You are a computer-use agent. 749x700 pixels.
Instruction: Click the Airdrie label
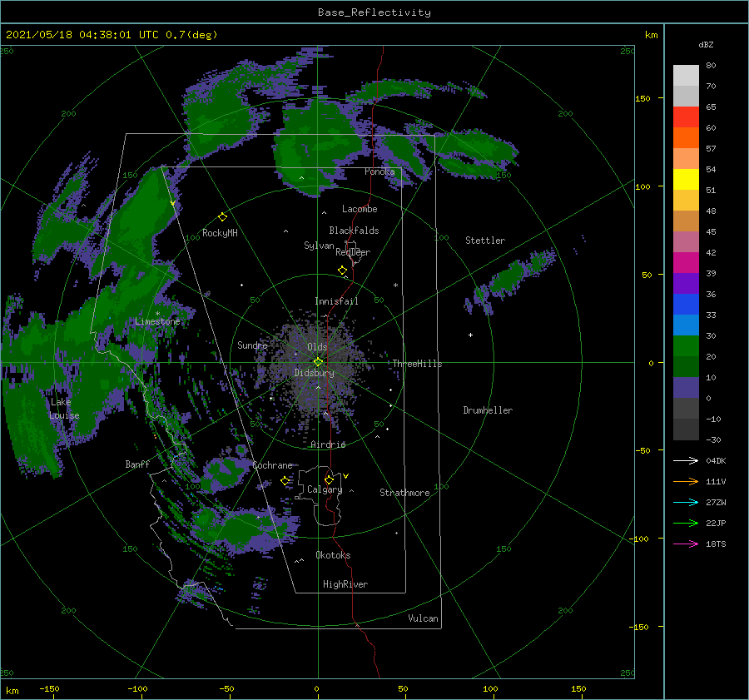click(328, 444)
